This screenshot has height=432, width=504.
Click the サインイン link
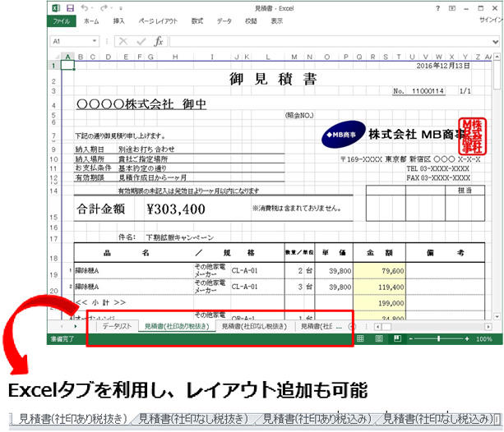pyautogui.click(x=491, y=20)
